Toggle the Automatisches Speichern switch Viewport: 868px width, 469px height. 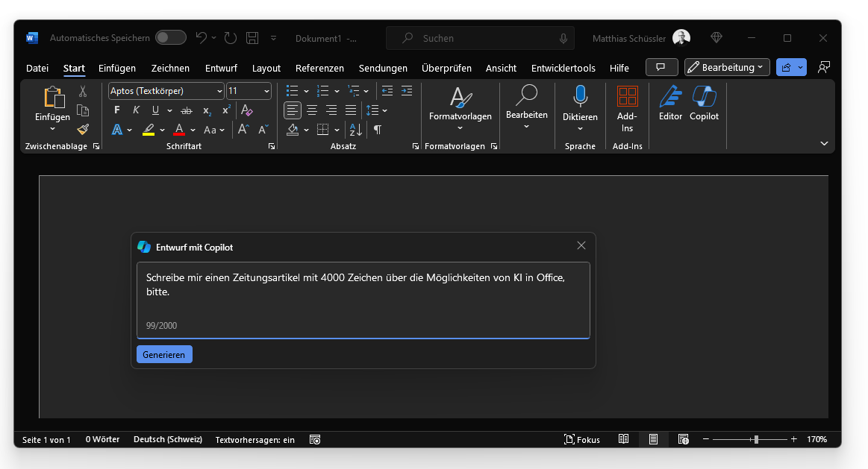click(170, 37)
